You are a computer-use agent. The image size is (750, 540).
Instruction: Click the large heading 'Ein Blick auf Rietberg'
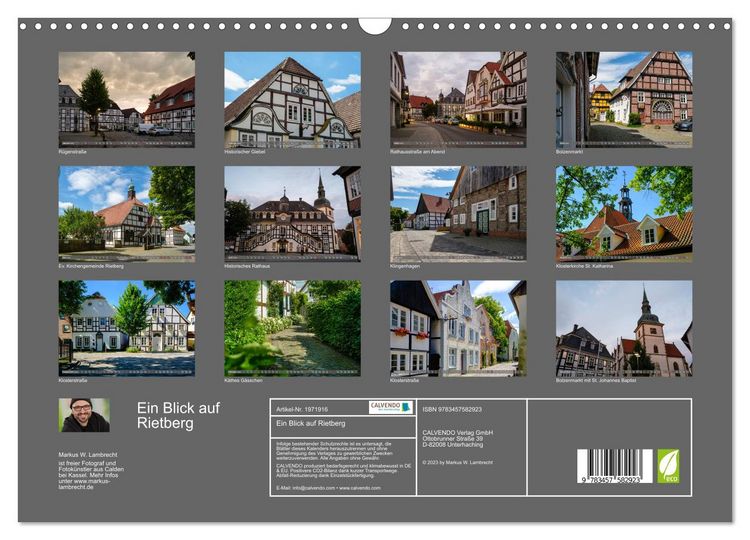[x=178, y=415]
